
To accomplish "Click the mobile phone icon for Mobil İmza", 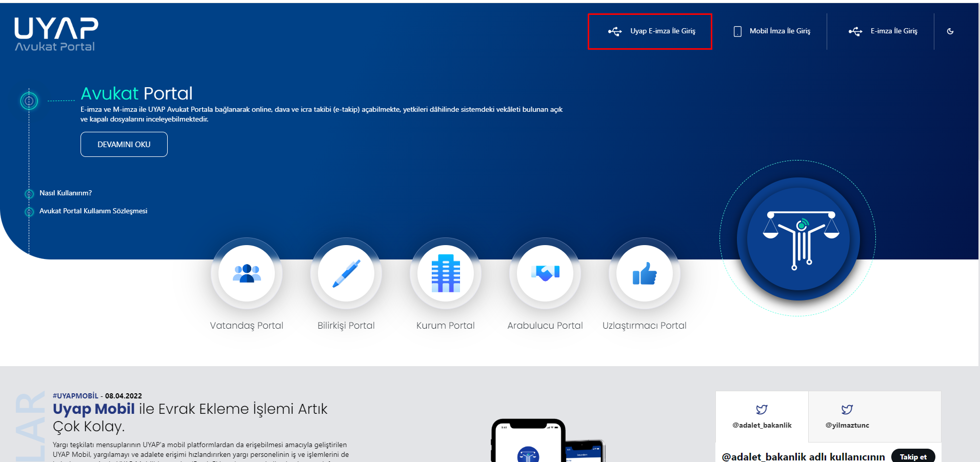I will pyautogui.click(x=737, y=31).
